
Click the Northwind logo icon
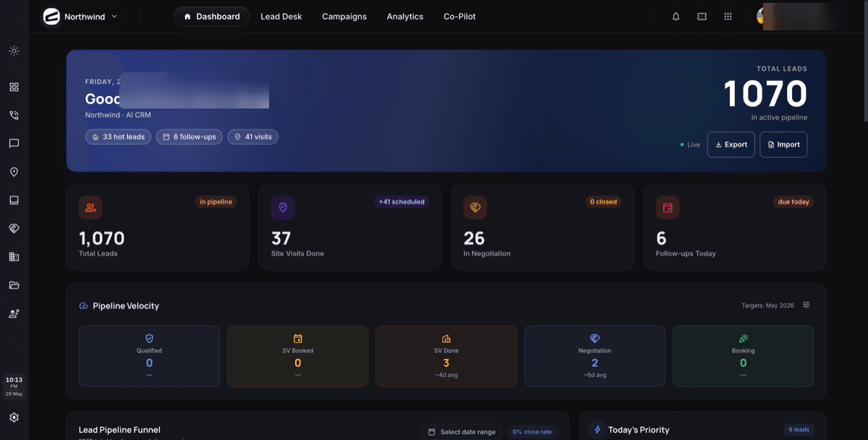click(x=51, y=17)
